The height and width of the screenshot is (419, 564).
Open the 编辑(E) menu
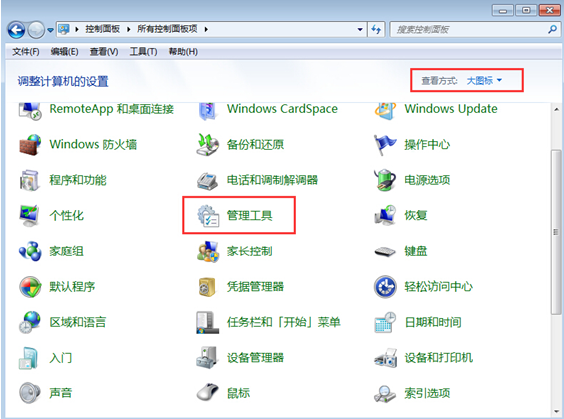64,52
